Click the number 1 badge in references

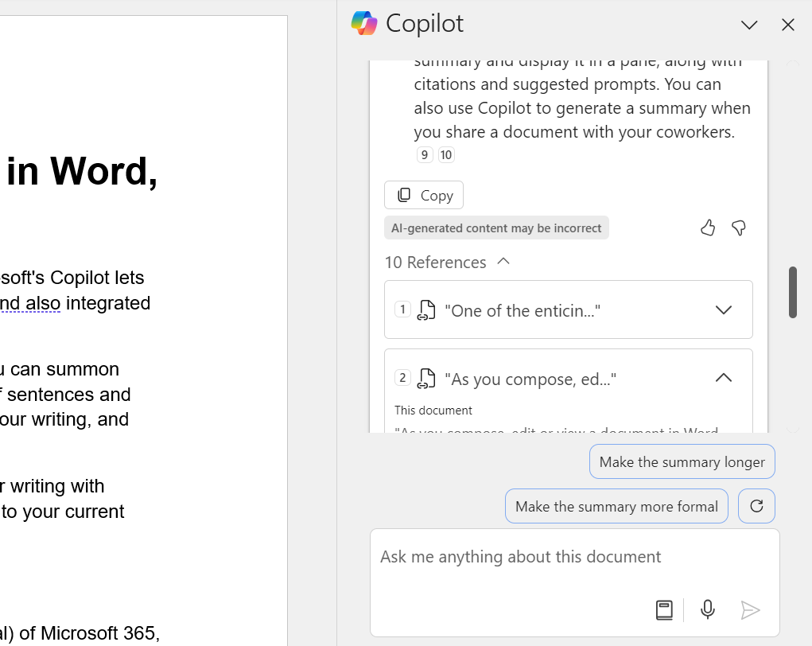(402, 309)
